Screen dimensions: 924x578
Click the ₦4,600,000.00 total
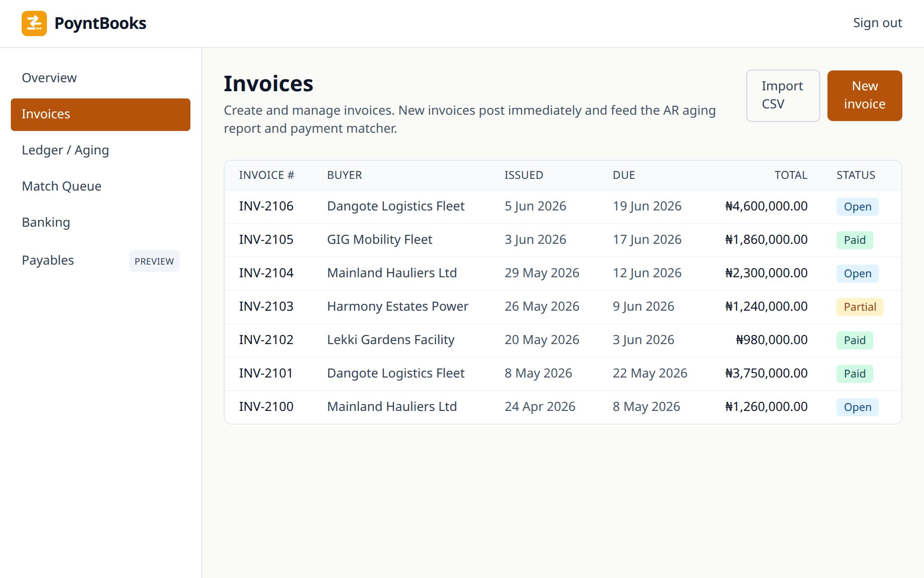coord(766,206)
